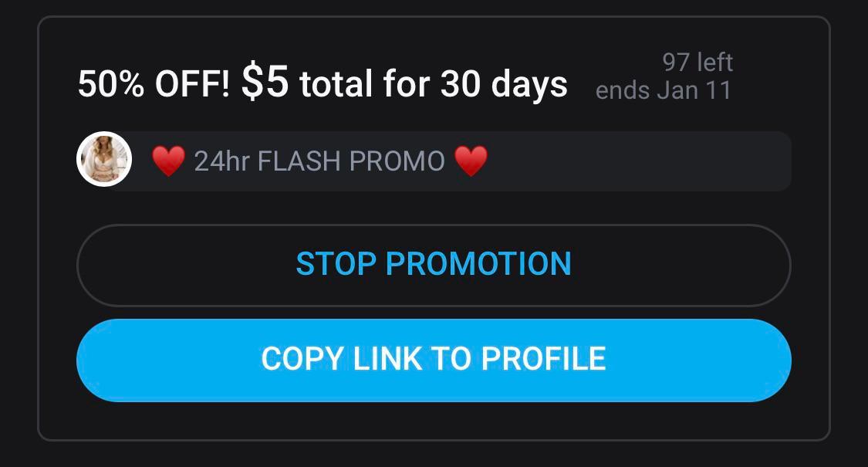This screenshot has width=868, height=467.
Task: Click the $5 total price label
Action: coord(264,82)
